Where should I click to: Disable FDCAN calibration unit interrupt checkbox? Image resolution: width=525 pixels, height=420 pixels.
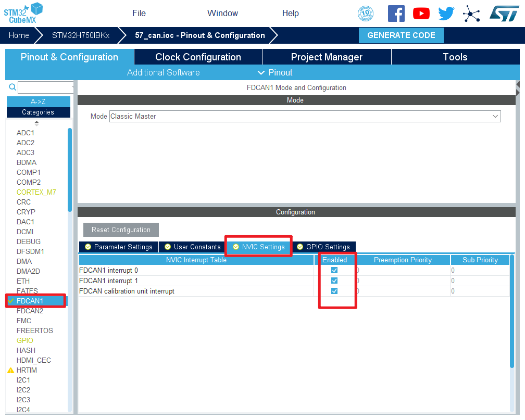point(334,291)
